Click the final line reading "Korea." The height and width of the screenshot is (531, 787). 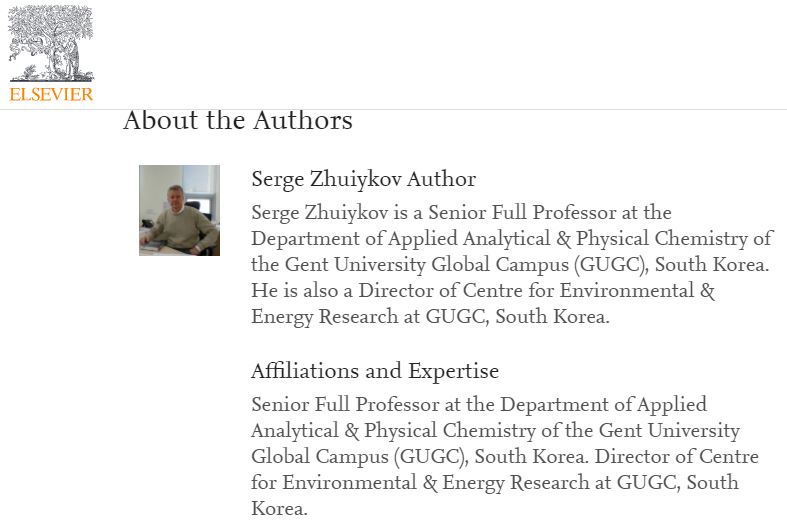pos(279,508)
